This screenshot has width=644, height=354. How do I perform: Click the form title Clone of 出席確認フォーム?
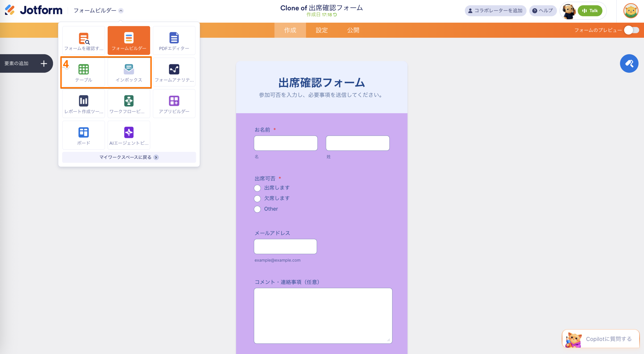coord(321,8)
